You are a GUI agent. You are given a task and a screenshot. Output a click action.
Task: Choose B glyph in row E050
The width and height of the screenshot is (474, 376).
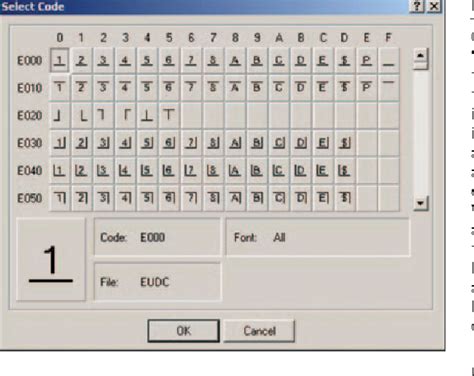(257, 198)
